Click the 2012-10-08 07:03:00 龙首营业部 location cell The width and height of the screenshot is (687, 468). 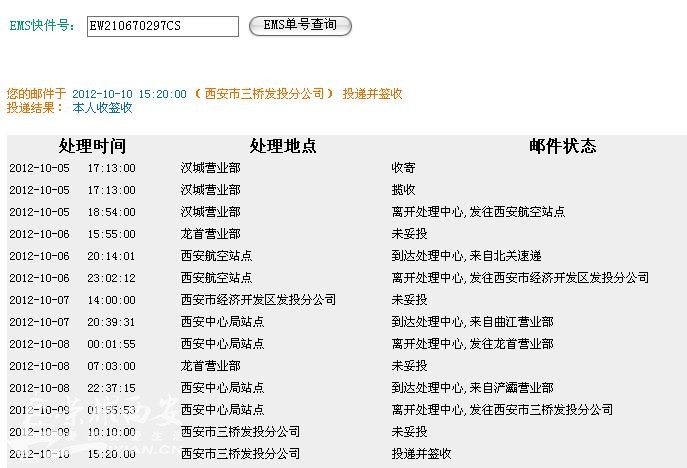pos(210,366)
